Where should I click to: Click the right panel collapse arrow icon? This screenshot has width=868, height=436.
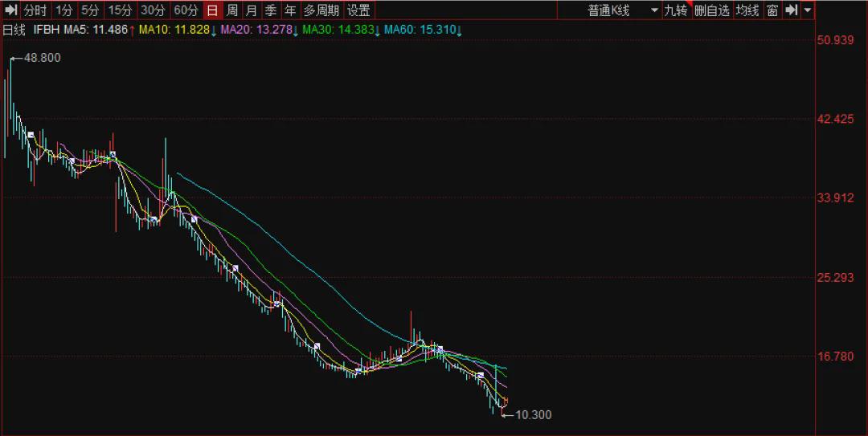[791, 10]
